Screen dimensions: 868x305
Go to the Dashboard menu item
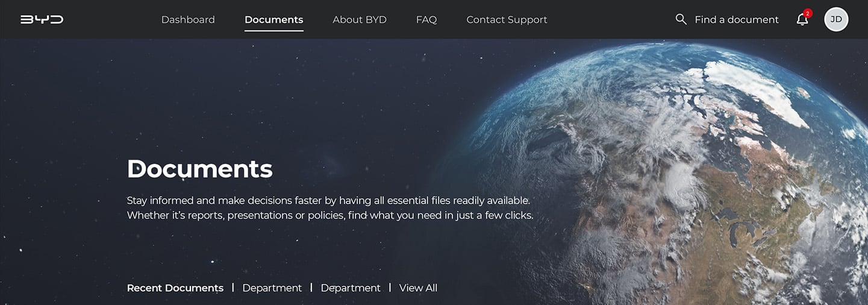point(188,19)
